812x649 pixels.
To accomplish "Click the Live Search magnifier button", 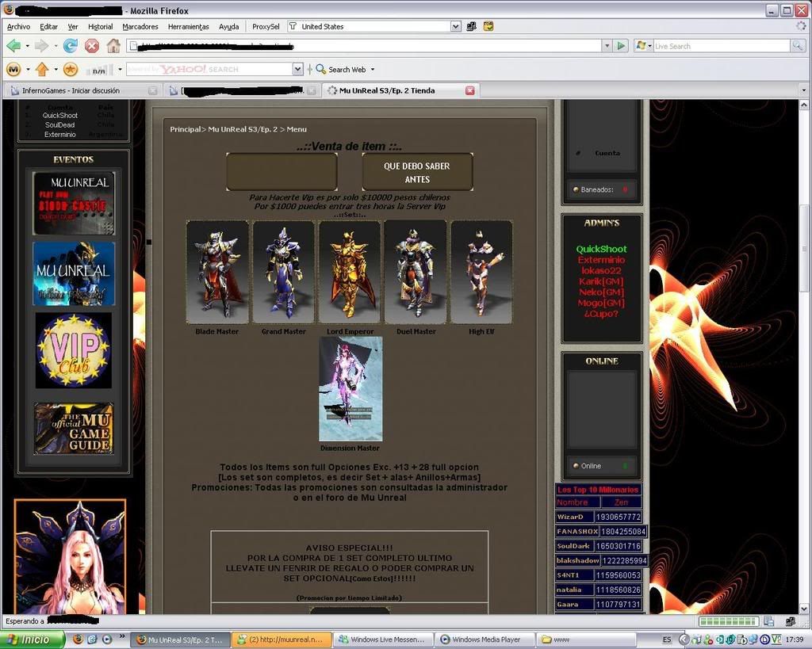I will (x=798, y=46).
